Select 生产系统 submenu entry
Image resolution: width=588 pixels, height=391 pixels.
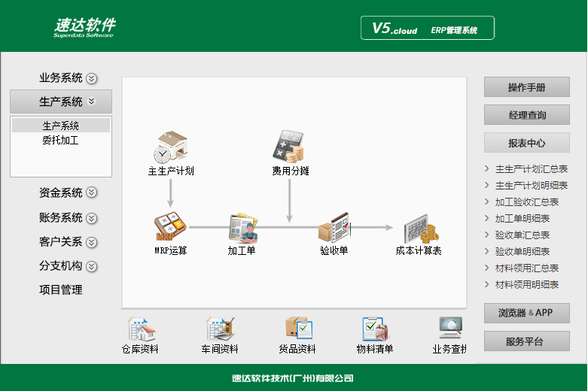61,126
